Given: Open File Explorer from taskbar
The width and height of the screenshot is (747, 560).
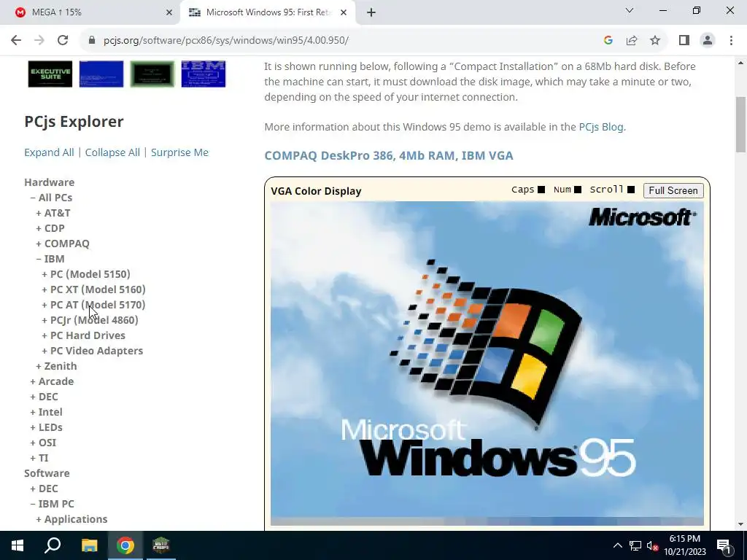Looking at the screenshot, I should pyautogui.click(x=89, y=545).
